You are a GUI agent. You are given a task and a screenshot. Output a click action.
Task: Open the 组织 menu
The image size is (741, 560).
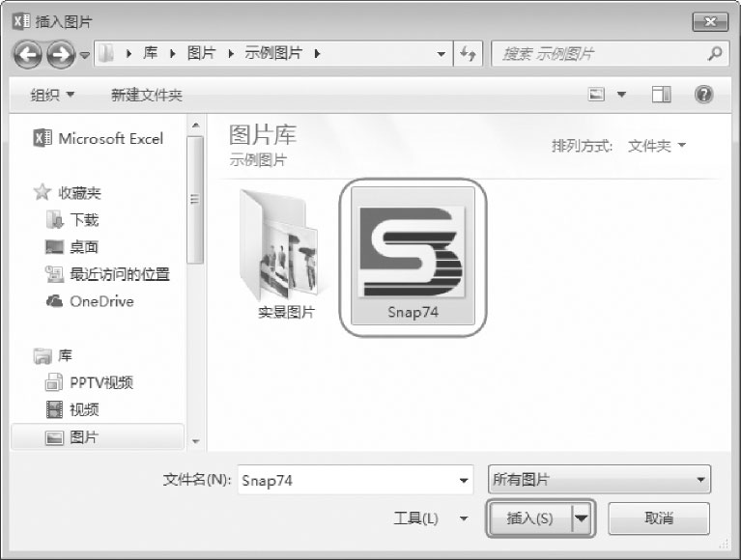pyautogui.click(x=52, y=95)
